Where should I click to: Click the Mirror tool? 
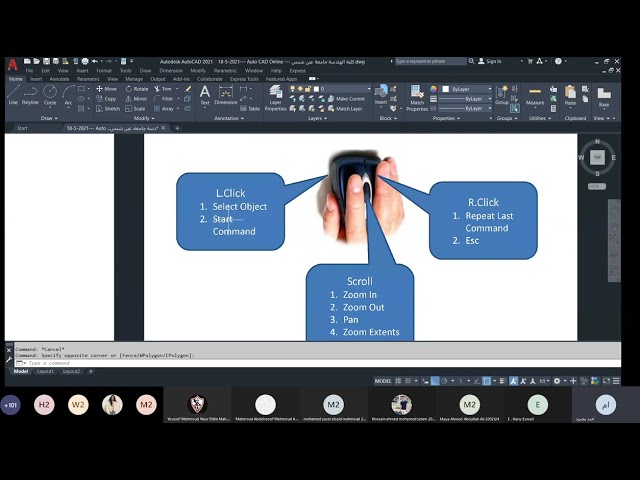(136, 99)
